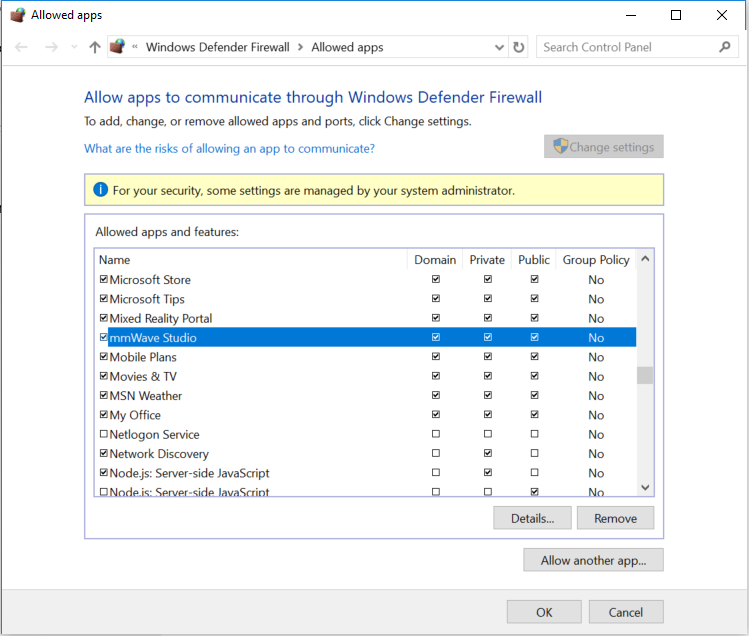Open the recent locations dropdown arrow
Viewport: 749px width, 636px height.
[x=74, y=47]
